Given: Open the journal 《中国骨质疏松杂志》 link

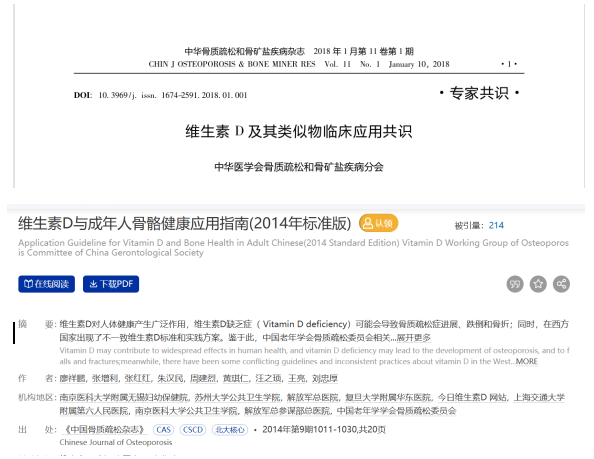Looking at the screenshot, I should pyautogui.click(x=103, y=429).
